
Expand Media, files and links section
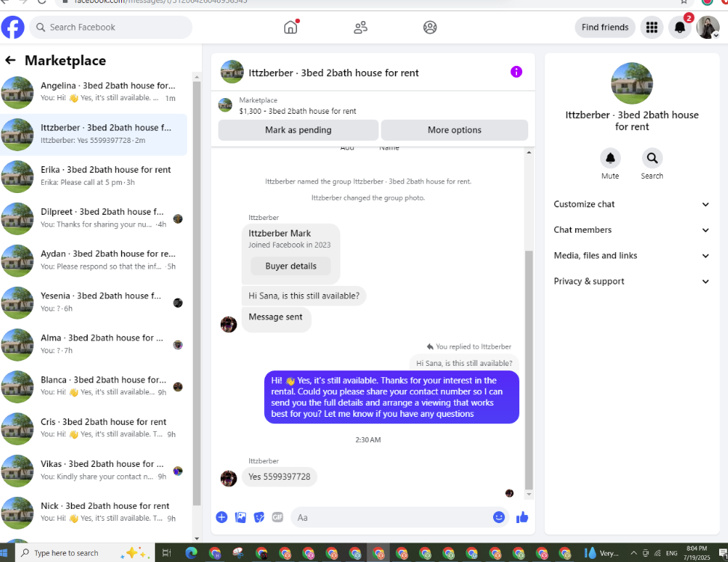631,255
